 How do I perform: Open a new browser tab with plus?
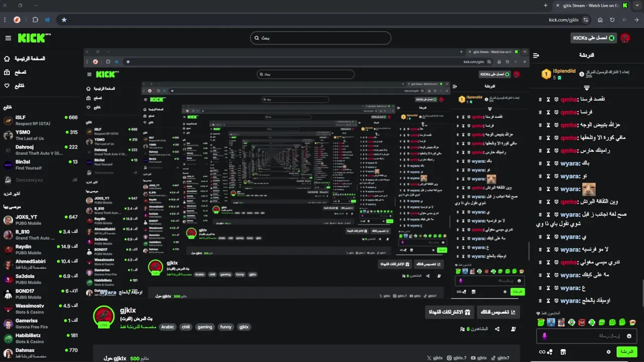[x=545, y=5]
